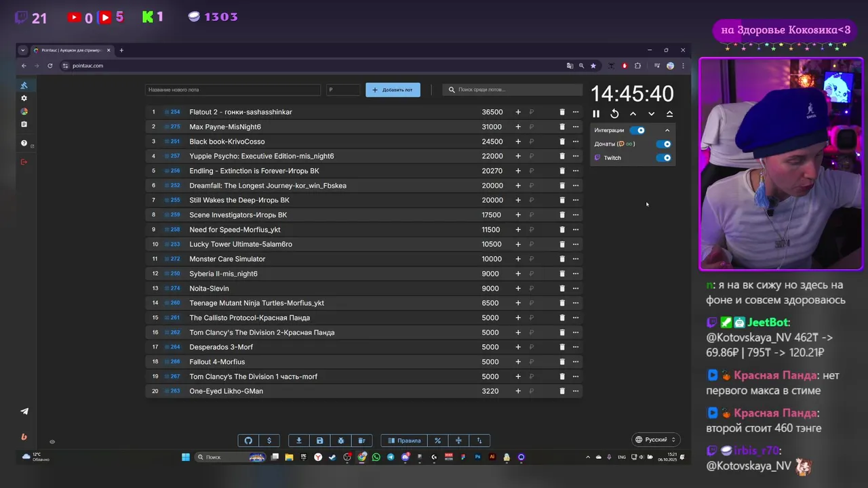
Task: Reload the browser page
Action: [x=50, y=66]
